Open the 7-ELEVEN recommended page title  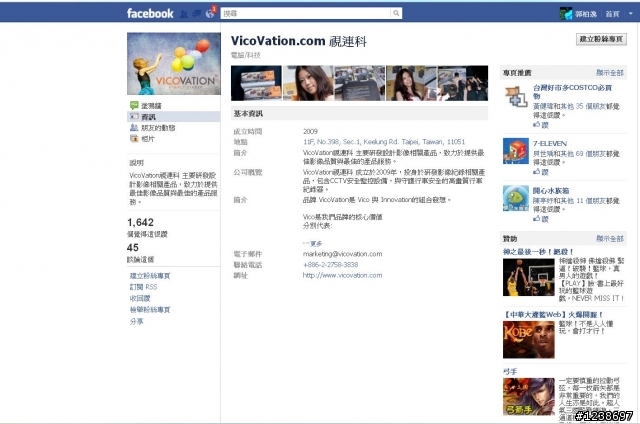pos(550,144)
